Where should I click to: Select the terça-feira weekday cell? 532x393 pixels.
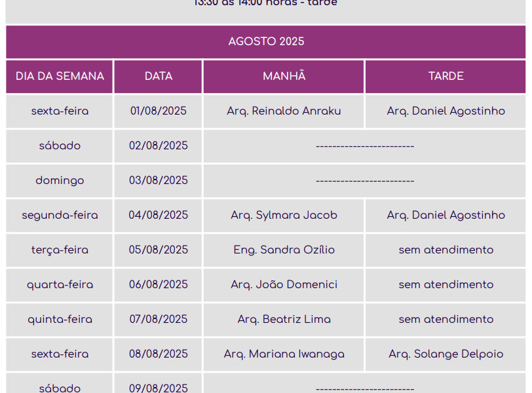tap(60, 250)
